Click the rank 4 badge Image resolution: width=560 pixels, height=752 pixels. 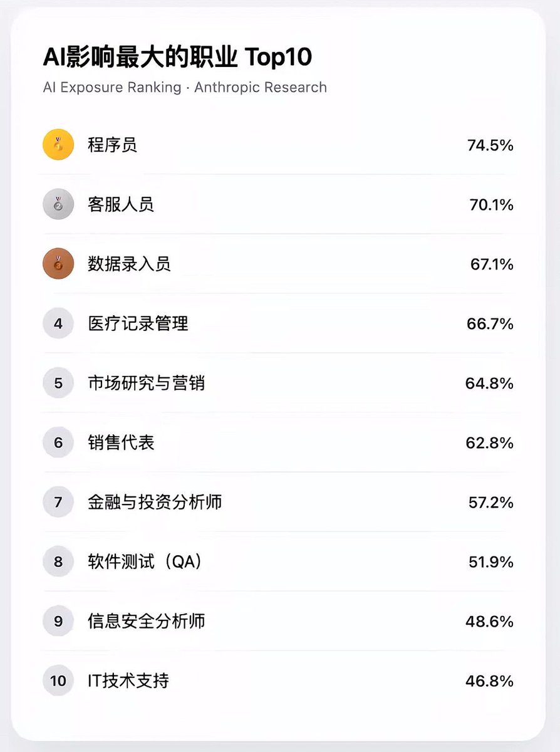pos(58,323)
